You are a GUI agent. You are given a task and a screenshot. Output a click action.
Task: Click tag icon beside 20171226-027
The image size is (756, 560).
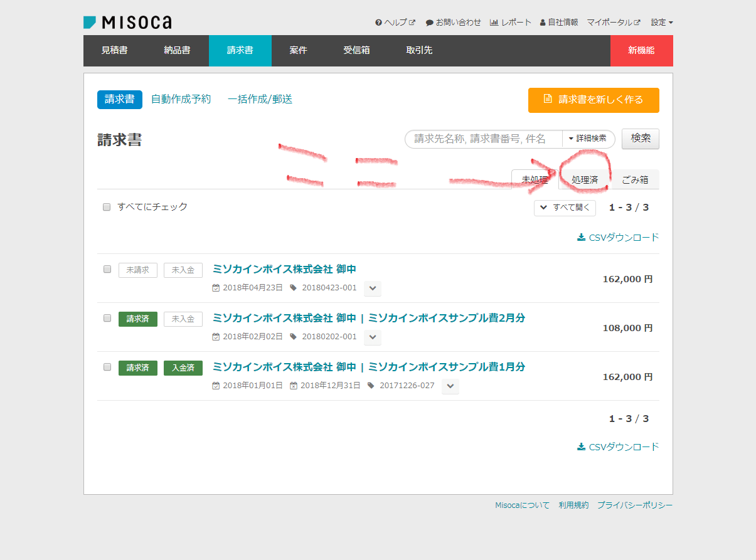(x=371, y=386)
